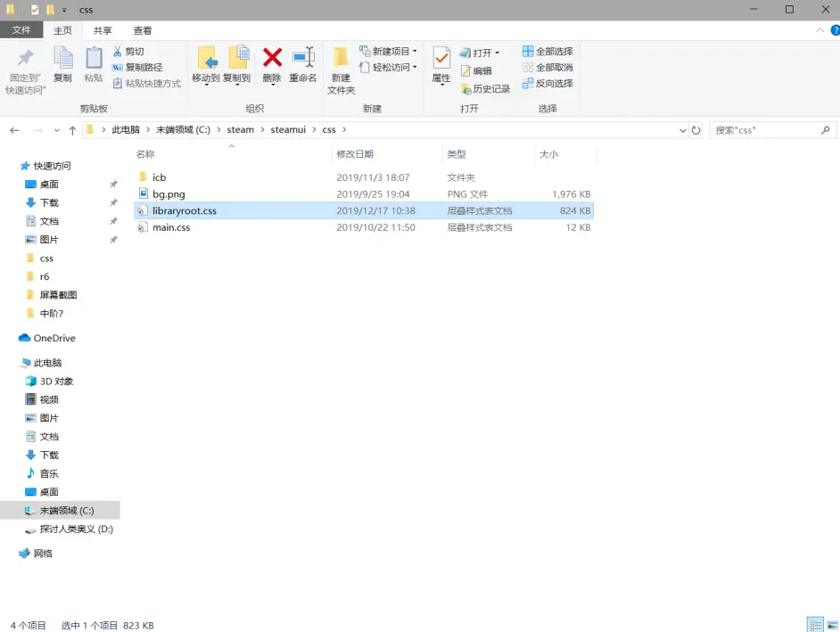Expand the recent locations dropdown arrow

(57, 130)
